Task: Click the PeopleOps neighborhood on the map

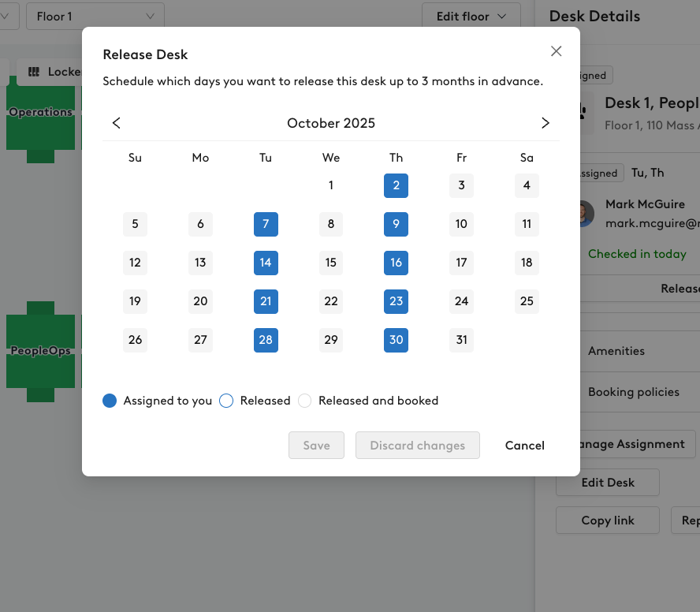Action: click(x=39, y=351)
